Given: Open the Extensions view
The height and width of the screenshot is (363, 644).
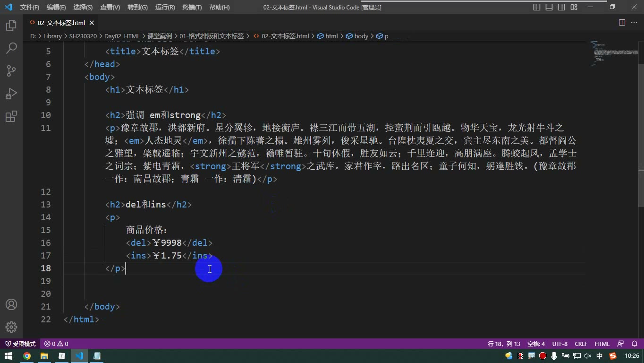Looking at the screenshot, I should tap(11, 116).
